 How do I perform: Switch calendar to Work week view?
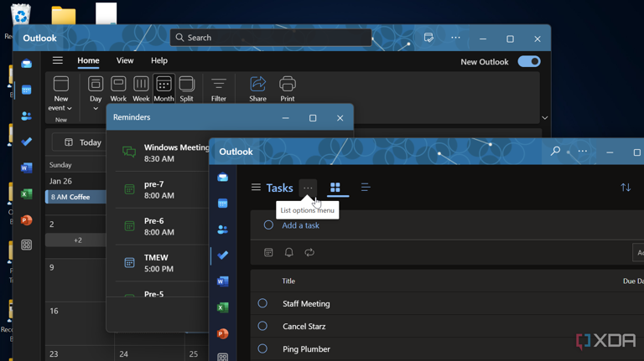pyautogui.click(x=118, y=89)
